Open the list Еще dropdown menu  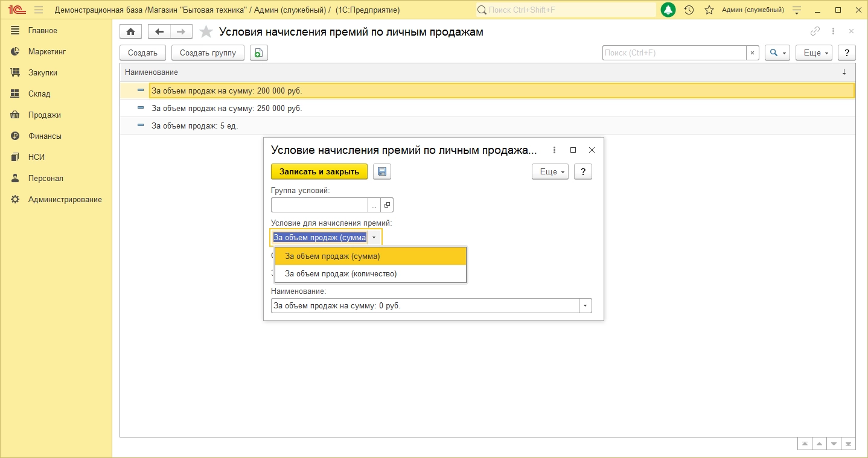814,53
